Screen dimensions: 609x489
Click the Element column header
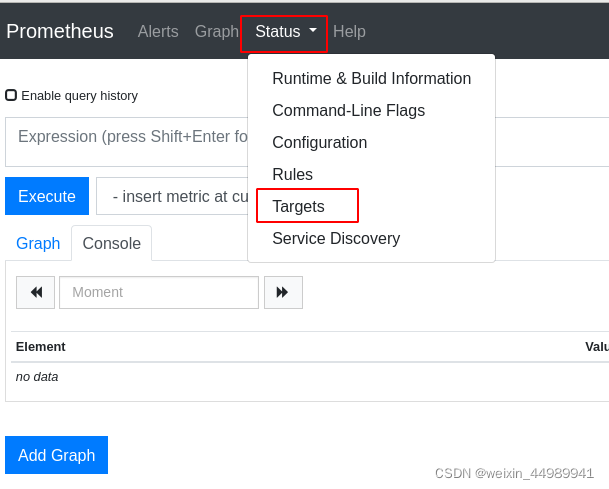40,346
